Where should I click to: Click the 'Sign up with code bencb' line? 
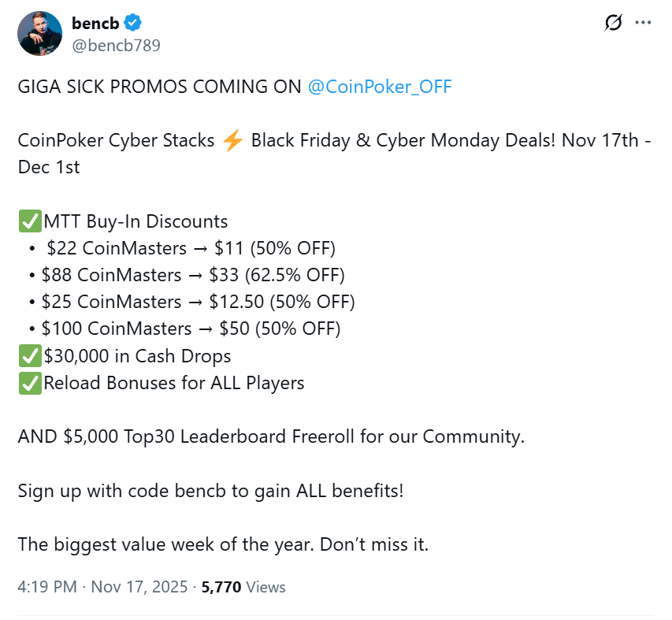tap(210, 491)
